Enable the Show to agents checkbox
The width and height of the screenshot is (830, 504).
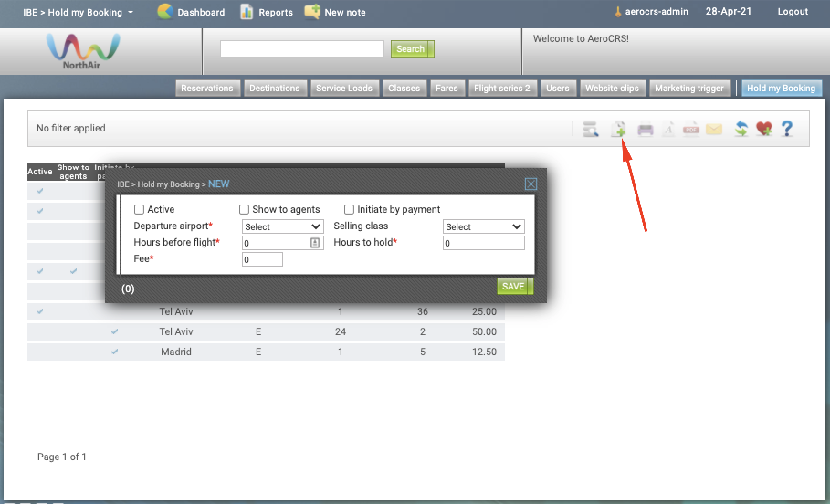[x=244, y=210]
